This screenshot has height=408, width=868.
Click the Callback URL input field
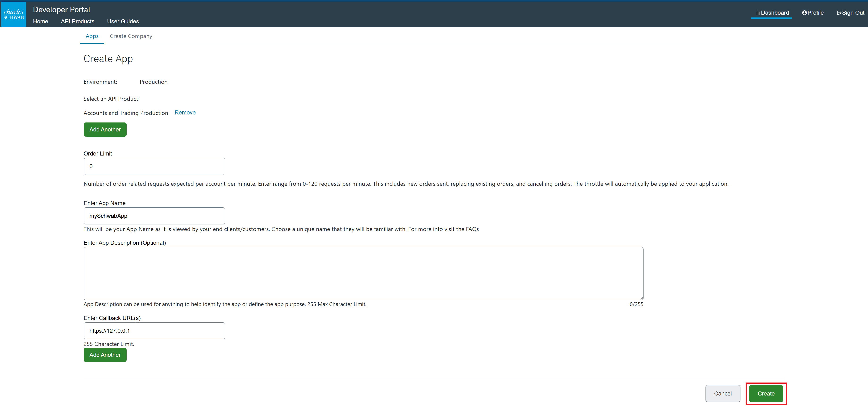tap(154, 331)
